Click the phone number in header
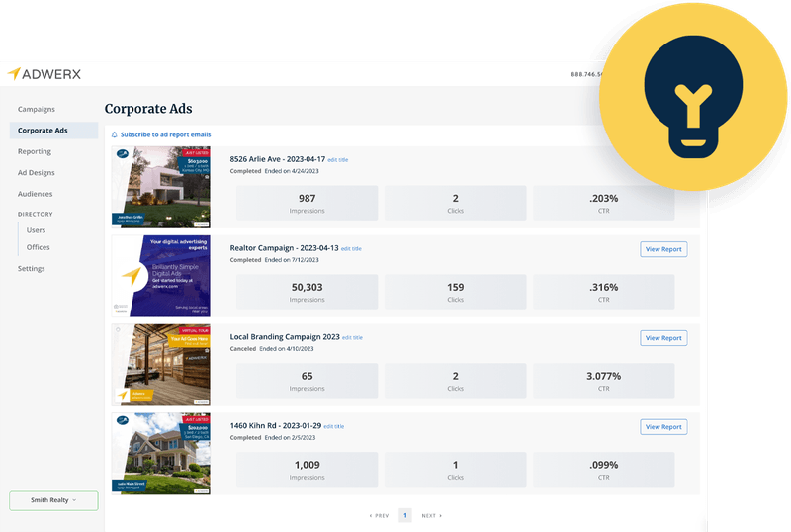791x532 pixels. tap(587, 74)
